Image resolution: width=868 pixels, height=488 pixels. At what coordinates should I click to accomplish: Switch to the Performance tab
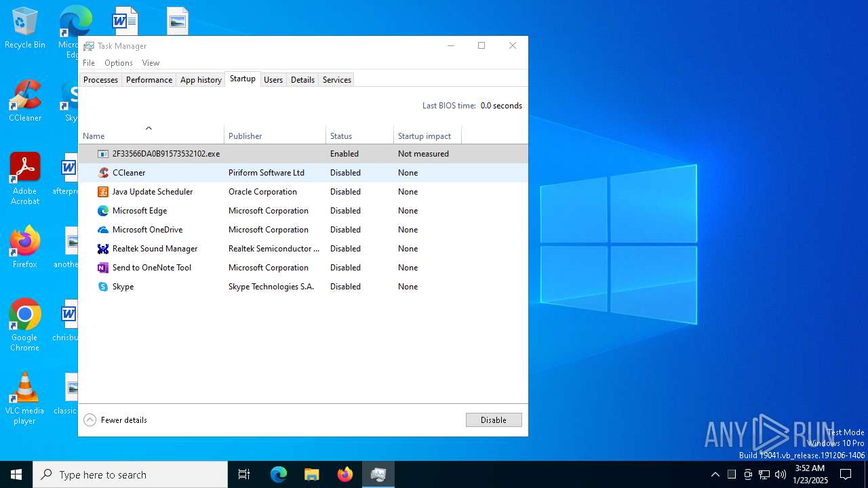click(149, 80)
